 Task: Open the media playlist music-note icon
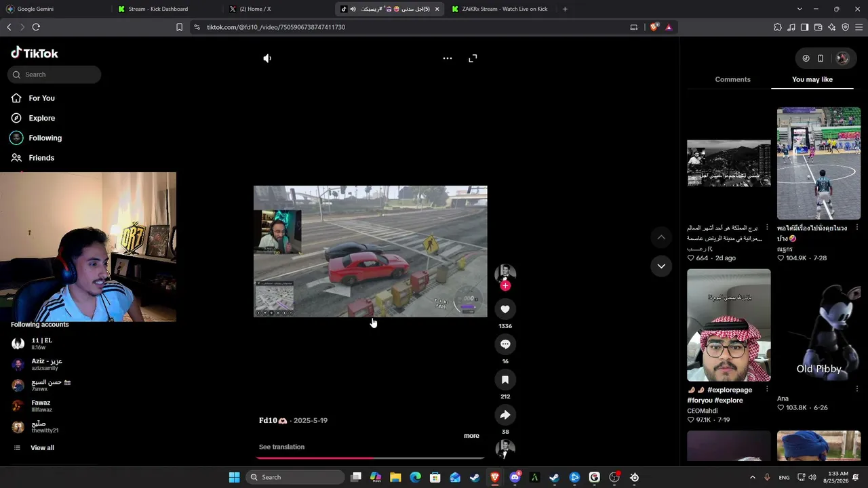pyautogui.click(x=791, y=27)
